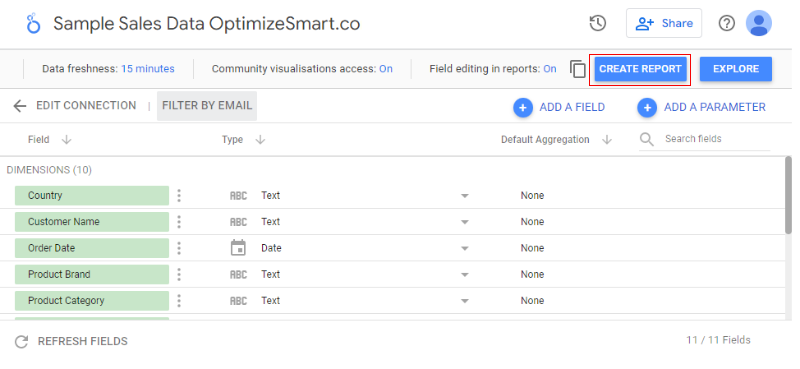Open three-dot menu for Product Brand field
The height and width of the screenshot is (369, 800).
click(x=179, y=274)
